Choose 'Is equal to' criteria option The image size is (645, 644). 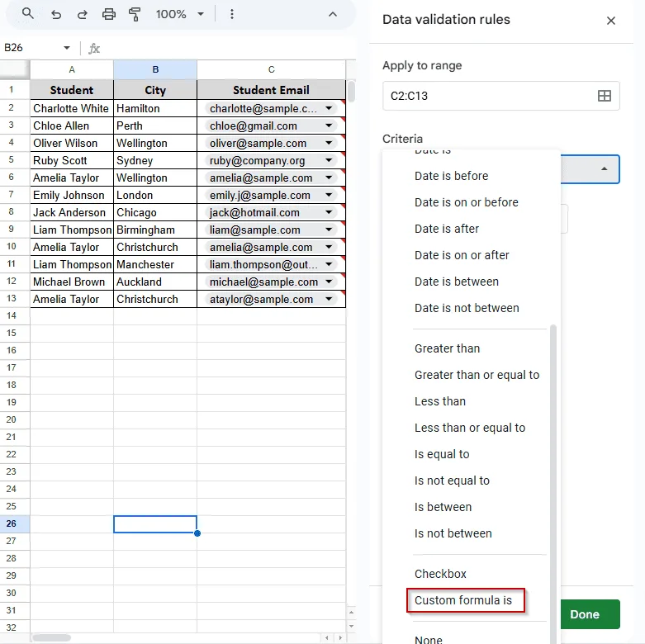coord(442,454)
